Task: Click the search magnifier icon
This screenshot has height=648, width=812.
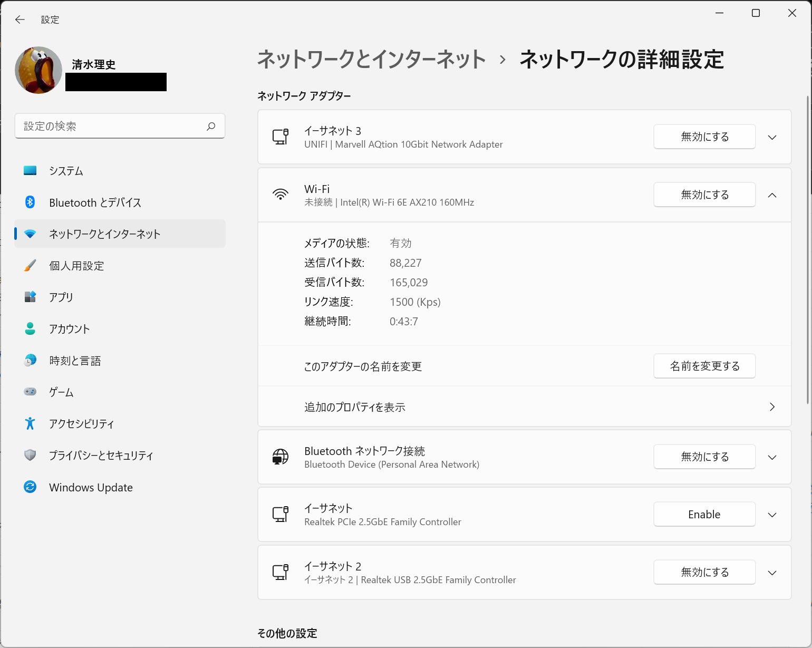Action: (x=211, y=126)
